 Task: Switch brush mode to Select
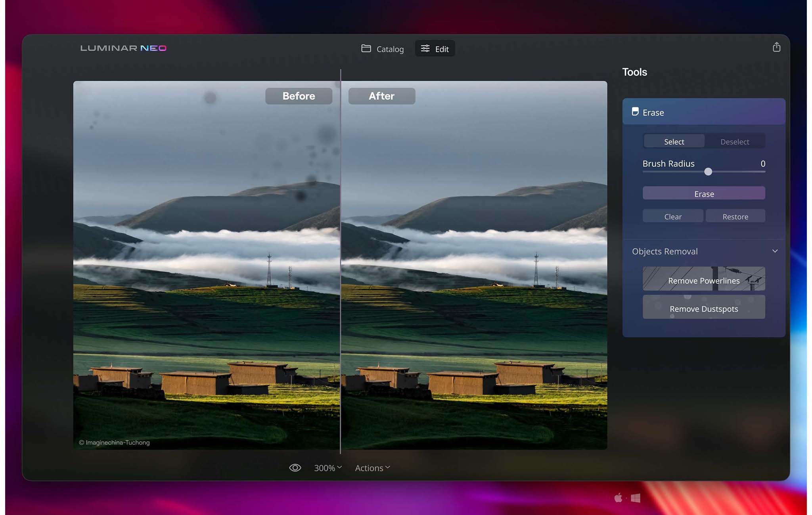click(x=674, y=141)
